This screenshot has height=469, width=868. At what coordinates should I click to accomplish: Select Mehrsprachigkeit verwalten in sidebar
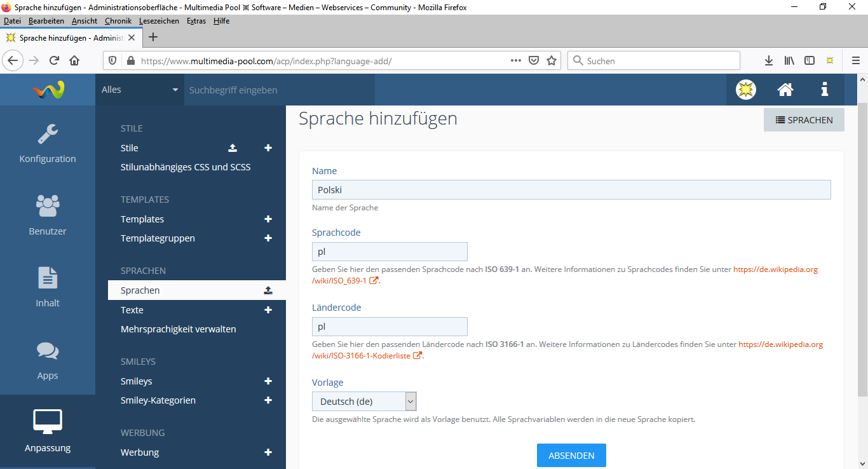coord(179,329)
